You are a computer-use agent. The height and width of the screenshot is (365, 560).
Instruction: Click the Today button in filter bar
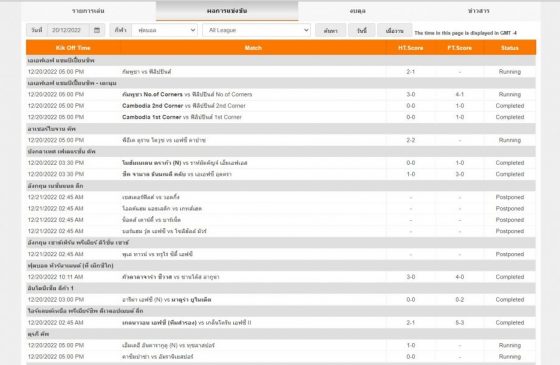(x=362, y=31)
